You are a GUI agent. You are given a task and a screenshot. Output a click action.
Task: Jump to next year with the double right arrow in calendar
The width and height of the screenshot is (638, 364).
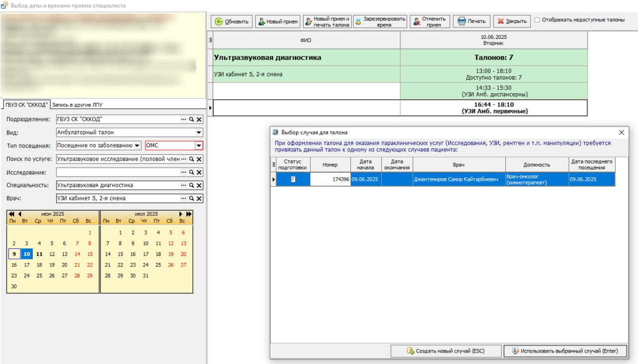coord(188,214)
